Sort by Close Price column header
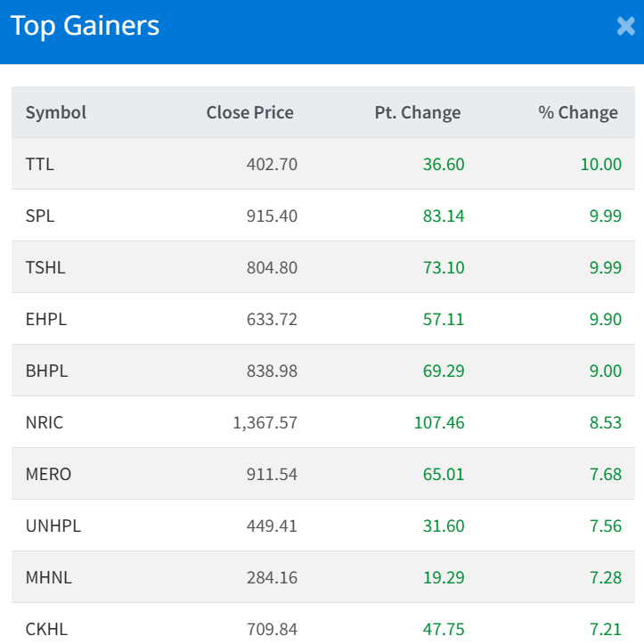This screenshot has width=644, height=644. [x=249, y=112]
